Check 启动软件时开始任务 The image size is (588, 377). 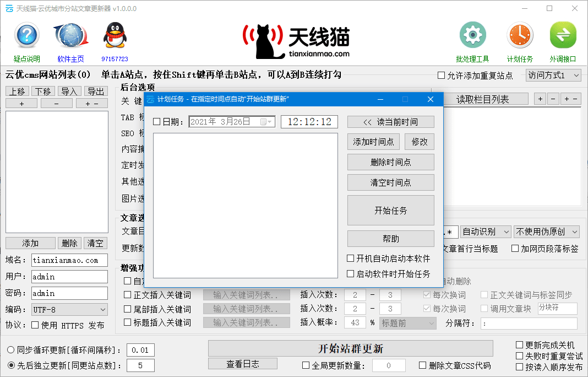[350, 274]
